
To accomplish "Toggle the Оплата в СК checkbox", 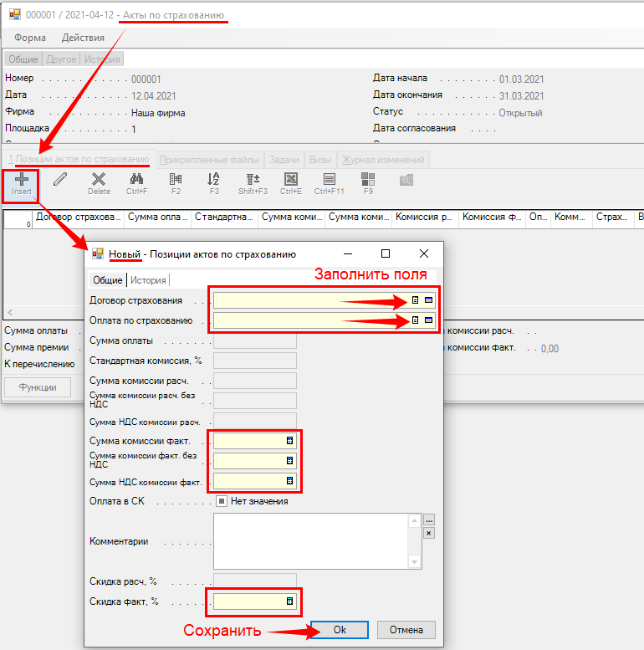I will (x=222, y=501).
